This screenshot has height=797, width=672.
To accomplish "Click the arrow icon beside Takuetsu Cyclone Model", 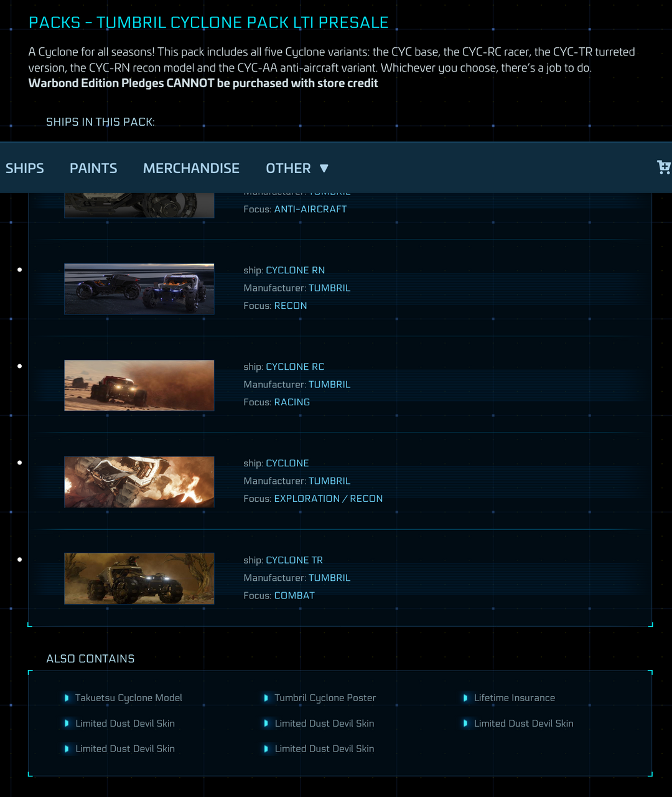I will (x=67, y=698).
